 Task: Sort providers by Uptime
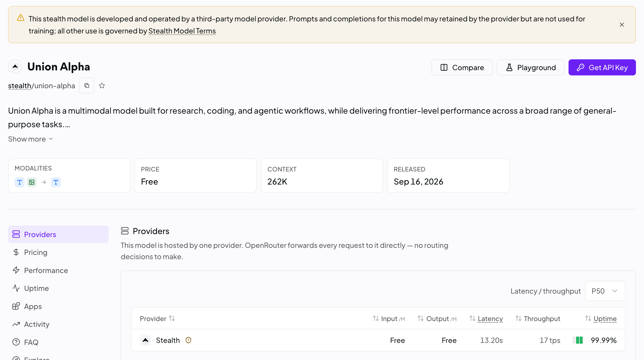[x=601, y=319]
